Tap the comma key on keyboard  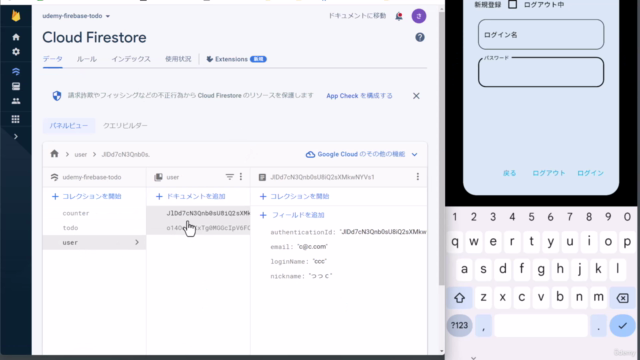(x=483, y=325)
